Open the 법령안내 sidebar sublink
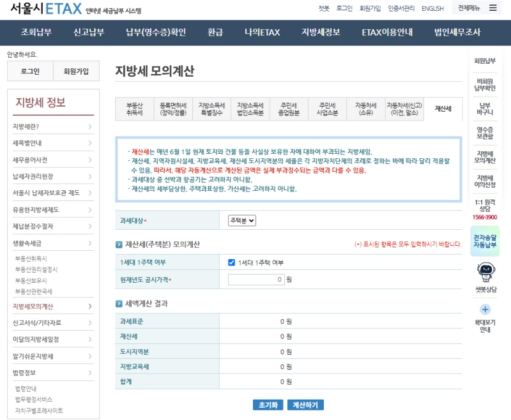 click(26, 389)
